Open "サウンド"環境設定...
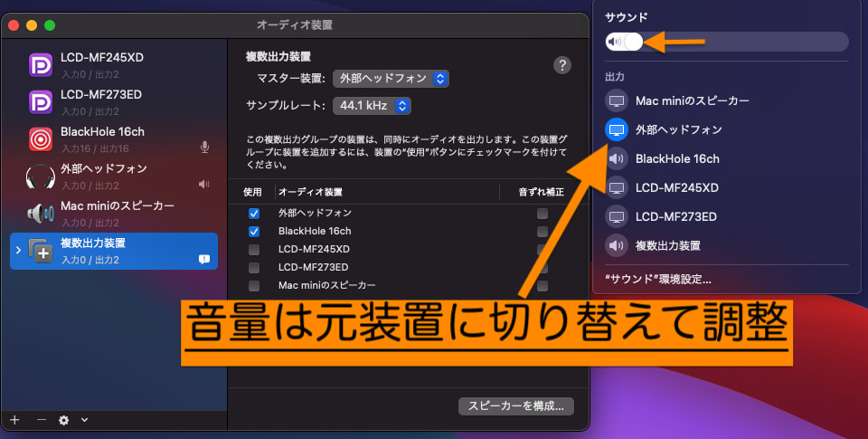Viewport: 868px width, 439px height. point(658,279)
